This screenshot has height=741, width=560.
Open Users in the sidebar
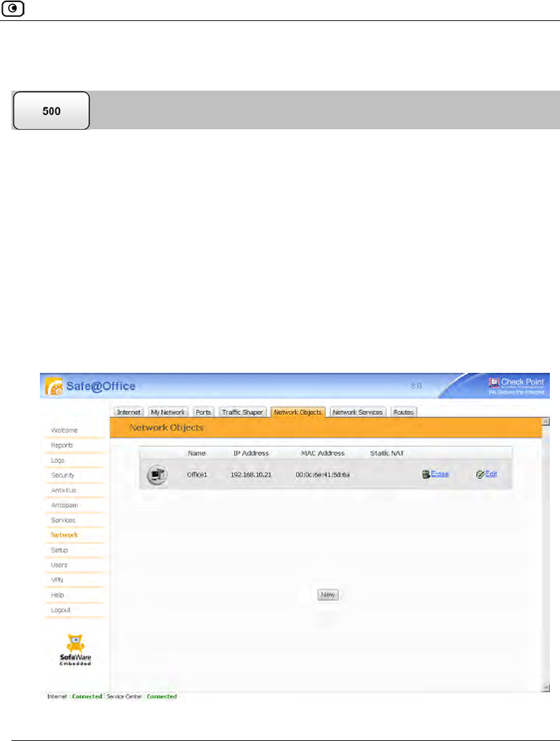(x=59, y=565)
